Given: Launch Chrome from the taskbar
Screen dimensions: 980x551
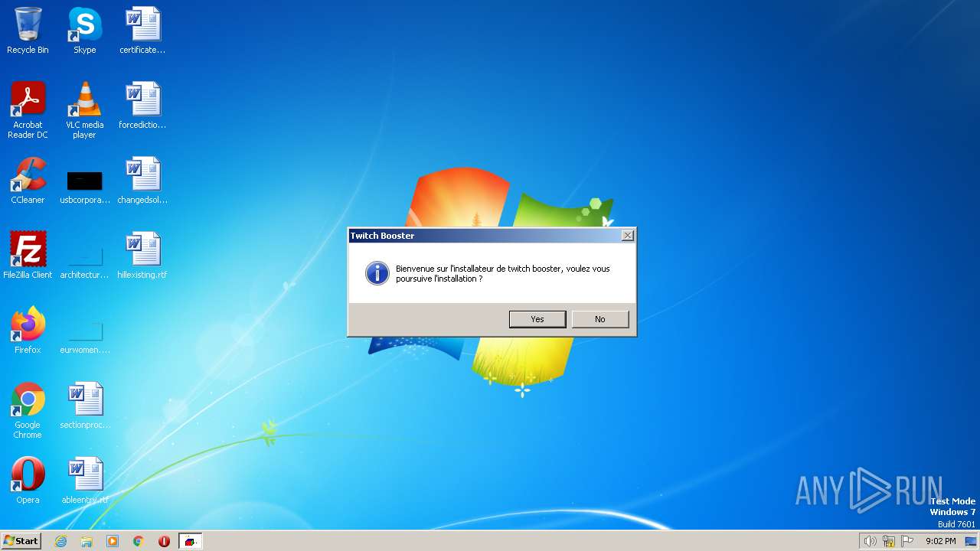Looking at the screenshot, I should point(139,541).
